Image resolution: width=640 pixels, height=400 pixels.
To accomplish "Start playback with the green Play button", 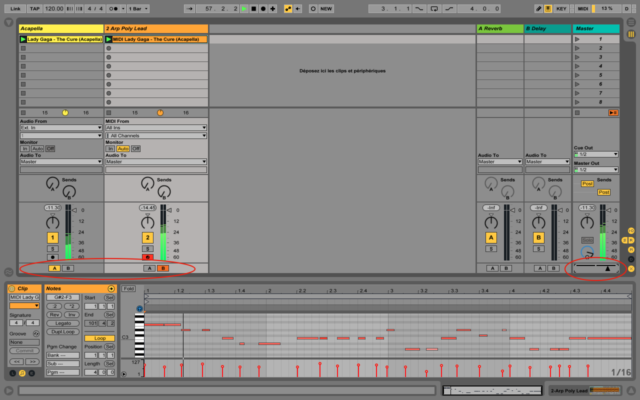I will click(x=244, y=9).
